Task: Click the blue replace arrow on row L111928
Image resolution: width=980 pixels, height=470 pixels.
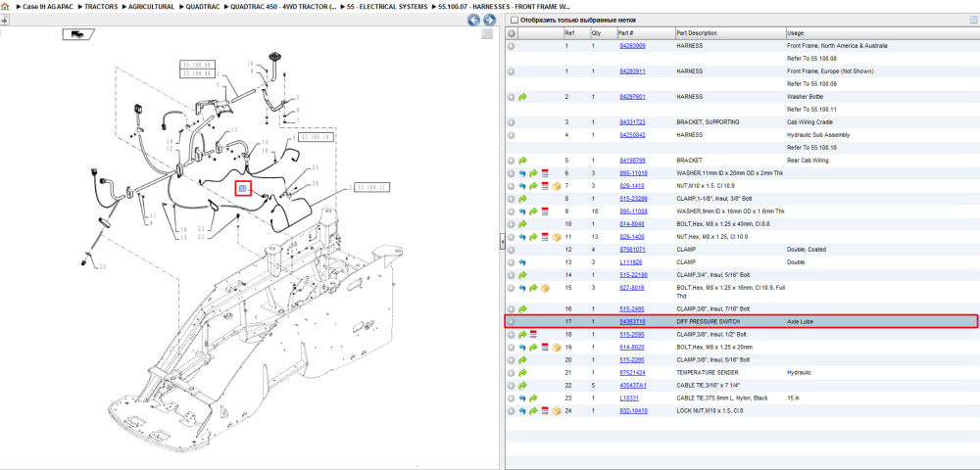Action: 523,262
